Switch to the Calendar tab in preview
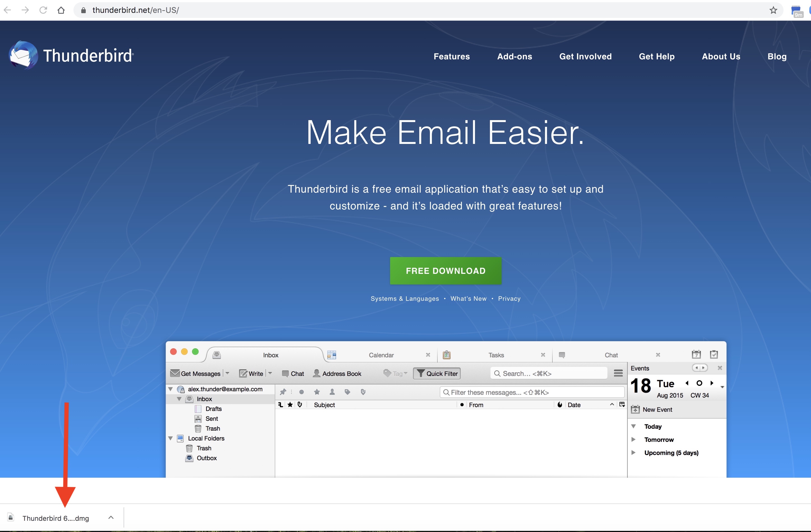This screenshot has height=532, width=811. [x=381, y=355]
